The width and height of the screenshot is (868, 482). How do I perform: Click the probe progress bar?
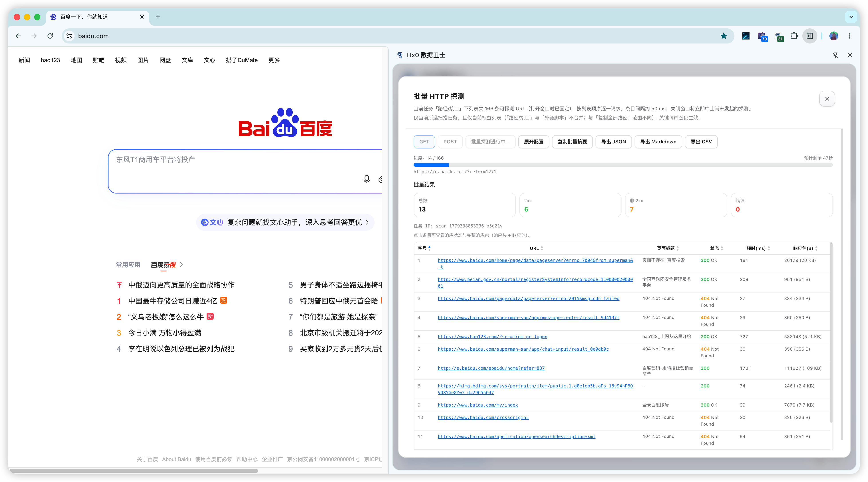coord(623,165)
